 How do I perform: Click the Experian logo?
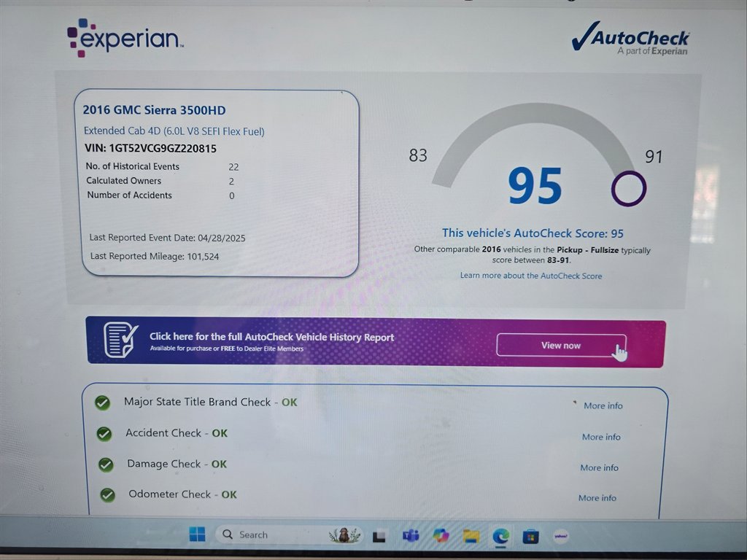[x=125, y=37]
